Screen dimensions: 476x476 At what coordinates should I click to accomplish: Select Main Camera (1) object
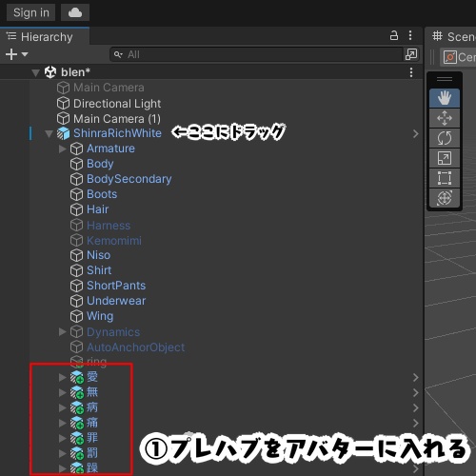pos(117,119)
